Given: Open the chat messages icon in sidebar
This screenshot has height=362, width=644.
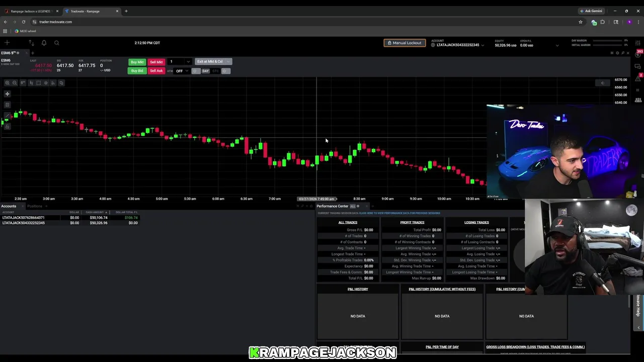Looking at the screenshot, I should coord(639,66).
